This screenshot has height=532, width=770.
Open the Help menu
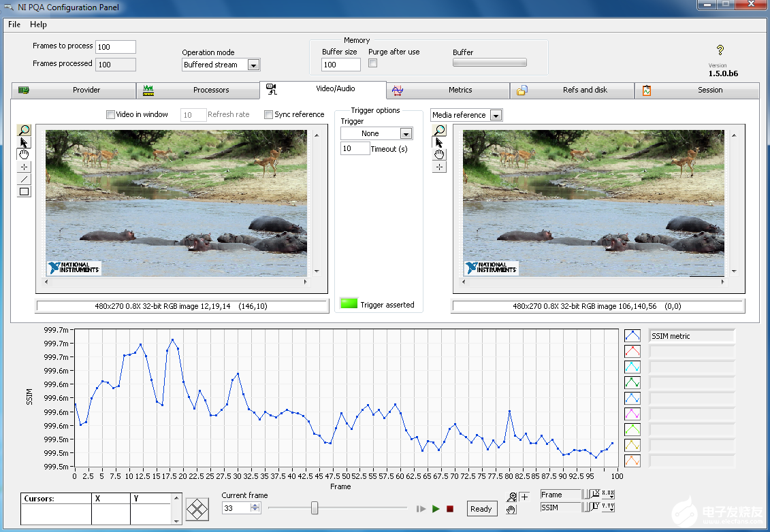pyautogui.click(x=39, y=24)
